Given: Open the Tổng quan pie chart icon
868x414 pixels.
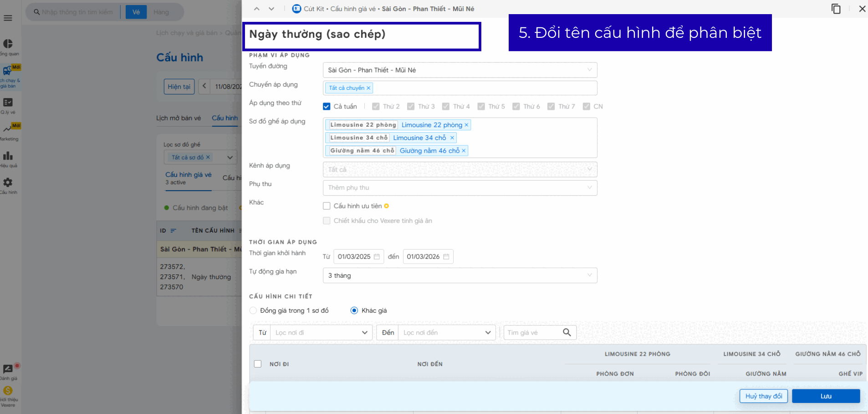Looking at the screenshot, I should (x=8, y=44).
